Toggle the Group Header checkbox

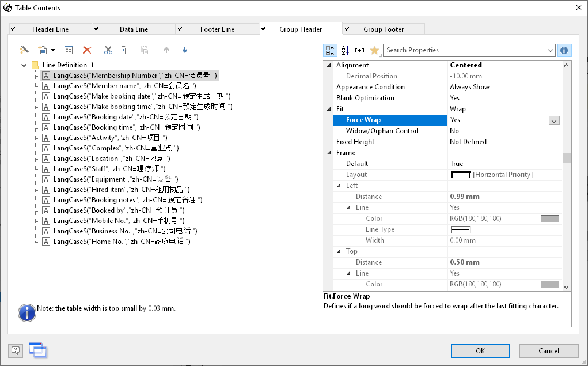263,28
